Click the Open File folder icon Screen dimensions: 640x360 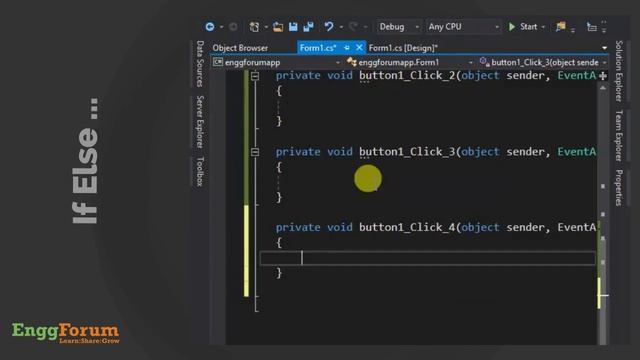(x=278, y=27)
